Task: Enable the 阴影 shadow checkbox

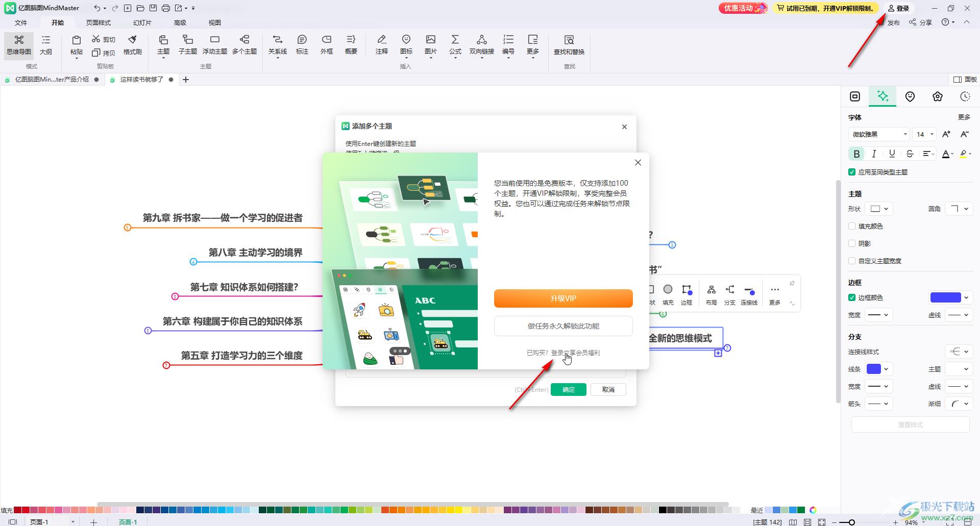Action: (852, 243)
